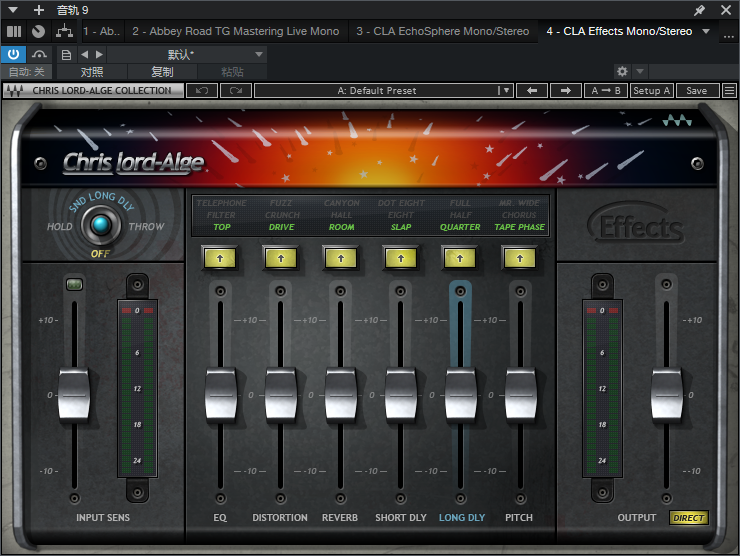Screen dimensions: 740x556
Task: Click the redo arrow in Waves toolbar
Action: [x=235, y=91]
